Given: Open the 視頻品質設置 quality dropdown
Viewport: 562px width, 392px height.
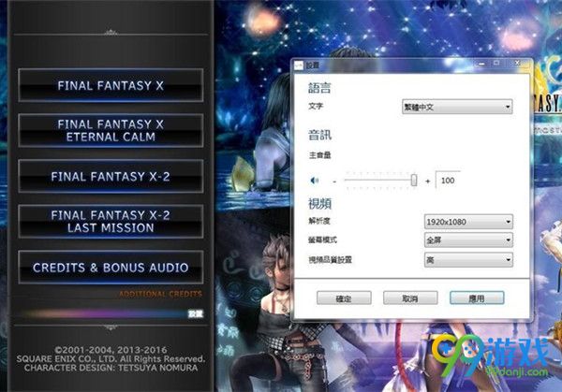Looking at the screenshot, I should pos(468,260).
